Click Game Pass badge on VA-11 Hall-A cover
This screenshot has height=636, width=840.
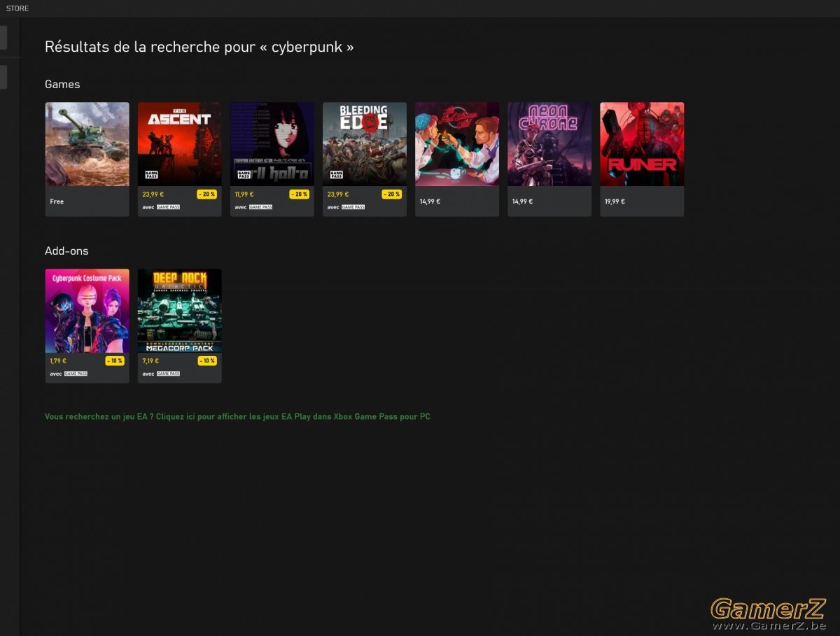(x=244, y=175)
